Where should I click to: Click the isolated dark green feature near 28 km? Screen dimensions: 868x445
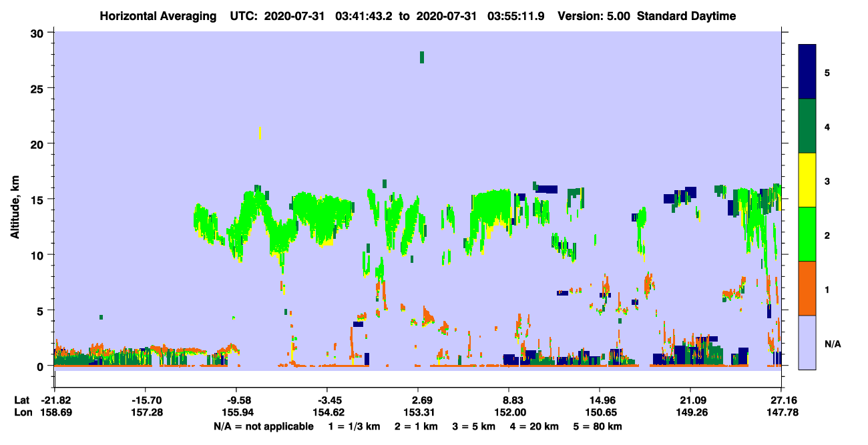422,57
